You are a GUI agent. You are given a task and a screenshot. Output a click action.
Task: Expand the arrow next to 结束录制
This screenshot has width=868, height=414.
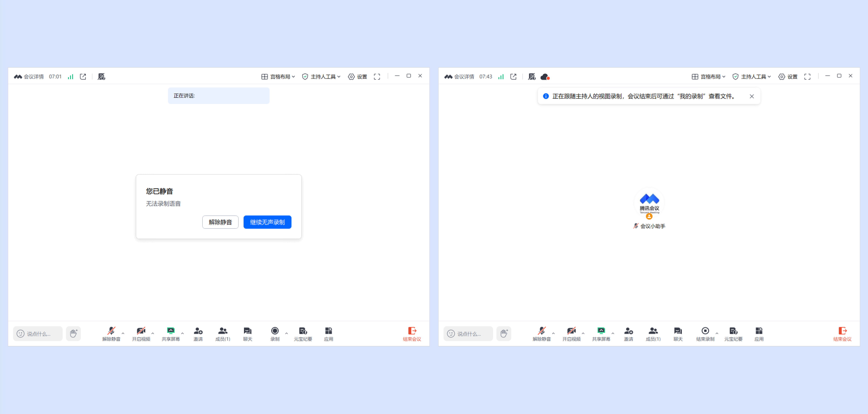coord(717,333)
